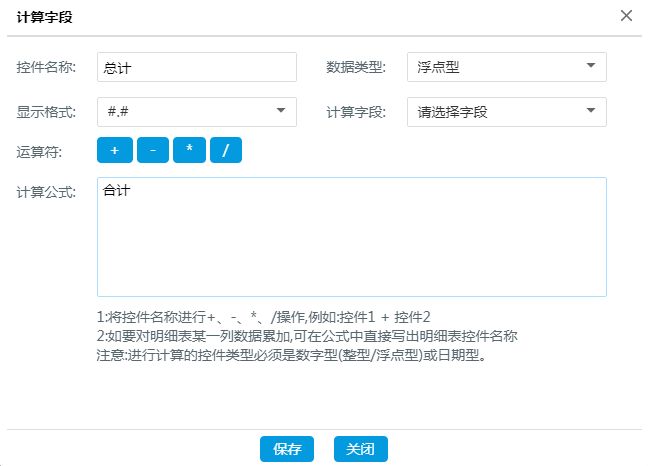This screenshot has width=648, height=466.
Task: Open the 请选择字段 field selector
Action: pos(506,111)
